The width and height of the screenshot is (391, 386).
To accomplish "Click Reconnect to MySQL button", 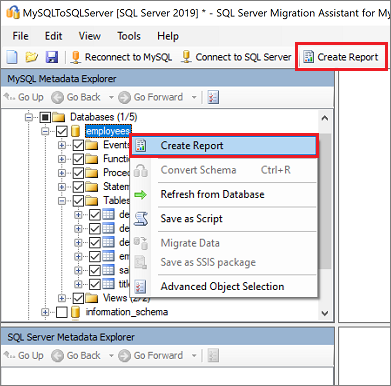I will tap(121, 57).
